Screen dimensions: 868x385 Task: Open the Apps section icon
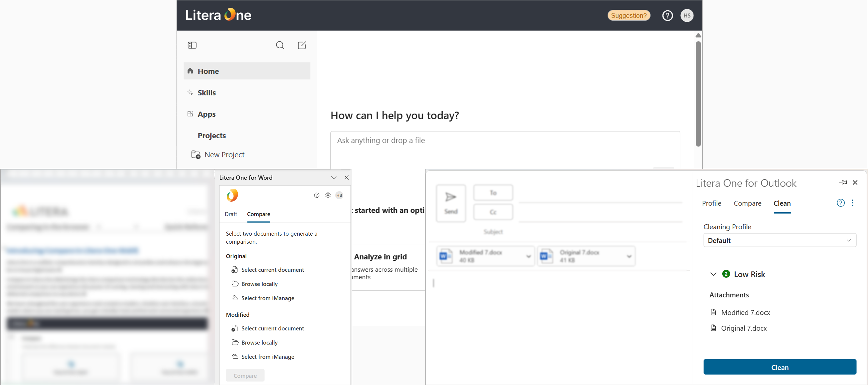coord(190,114)
